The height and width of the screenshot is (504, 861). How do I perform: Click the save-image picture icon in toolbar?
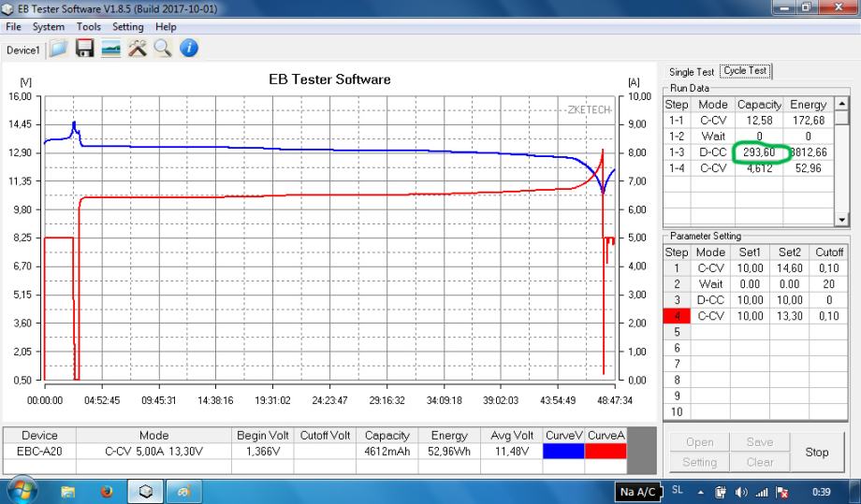pyautogui.click(x=109, y=49)
